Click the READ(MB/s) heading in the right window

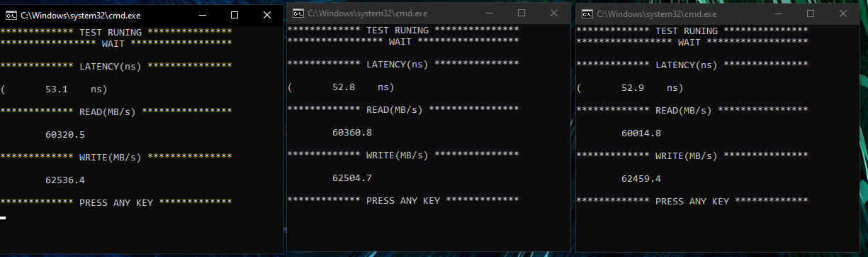[684, 111]
